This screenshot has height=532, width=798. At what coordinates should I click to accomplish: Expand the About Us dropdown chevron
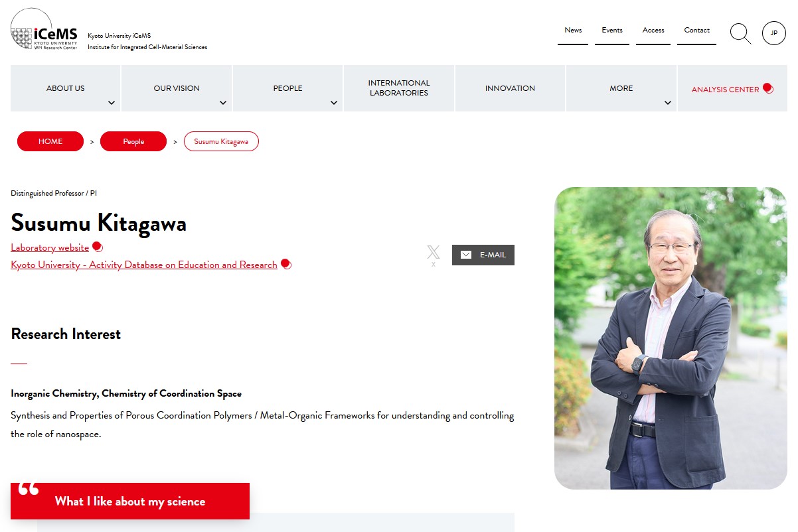(112, 103)
